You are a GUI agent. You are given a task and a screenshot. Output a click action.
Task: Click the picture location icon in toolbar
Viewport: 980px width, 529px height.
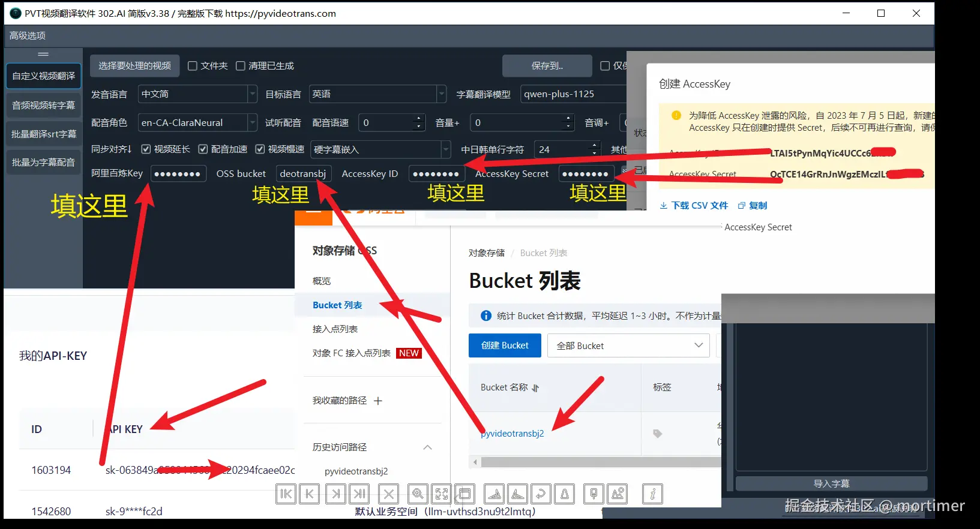617,494
